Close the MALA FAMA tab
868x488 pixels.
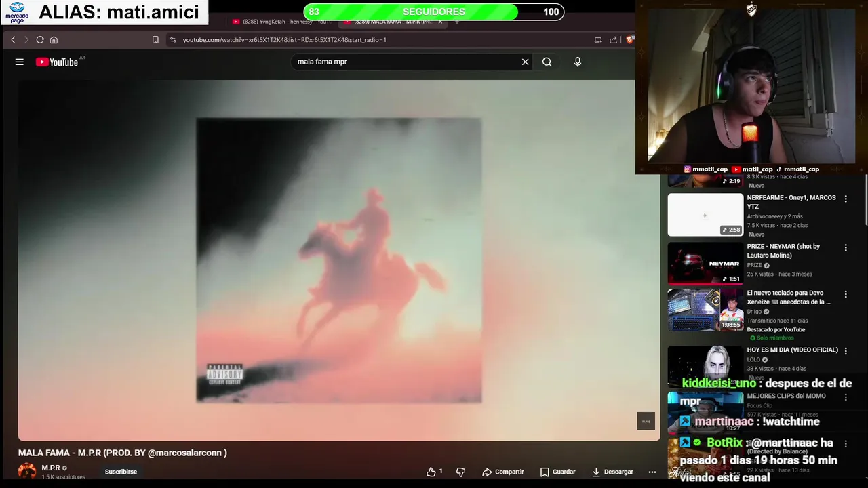440,22
